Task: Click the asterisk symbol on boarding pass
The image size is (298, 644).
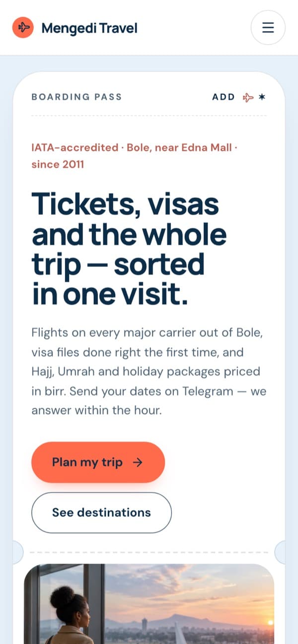Action: tap(262, 97)
